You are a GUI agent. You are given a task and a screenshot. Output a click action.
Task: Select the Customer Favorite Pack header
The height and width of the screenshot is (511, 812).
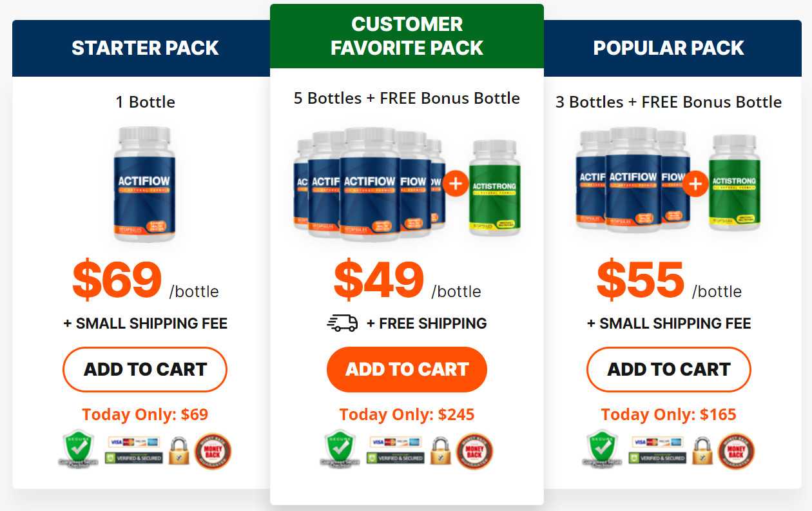point(407,36)
